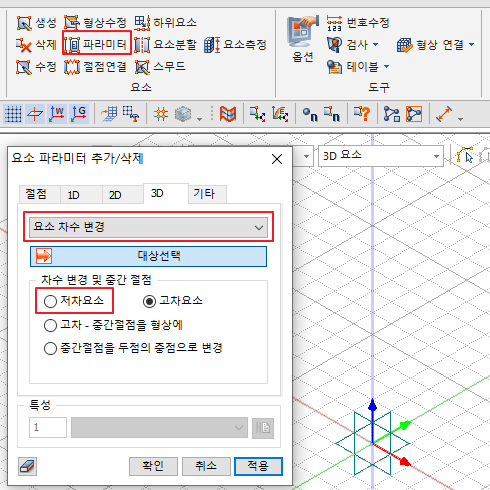Click the 삭제 element delete icon
Screen dimensions: 490x490
(x=24, y=45)
